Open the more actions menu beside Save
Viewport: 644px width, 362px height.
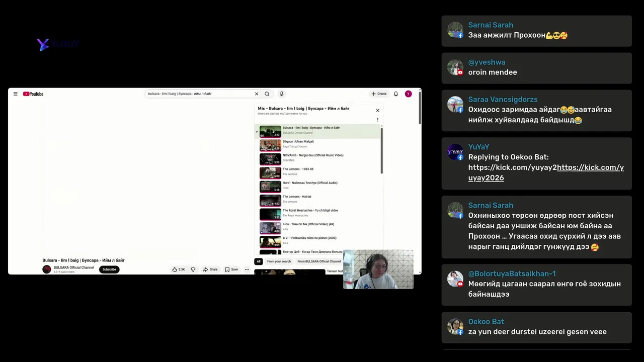pos(247,269)
